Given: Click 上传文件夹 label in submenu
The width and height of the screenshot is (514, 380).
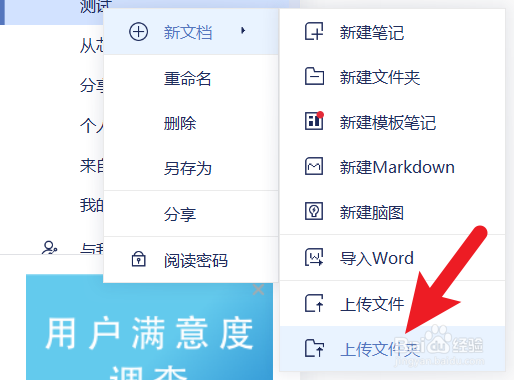Looking at the screenshot, I should click(x=380, y=349).
